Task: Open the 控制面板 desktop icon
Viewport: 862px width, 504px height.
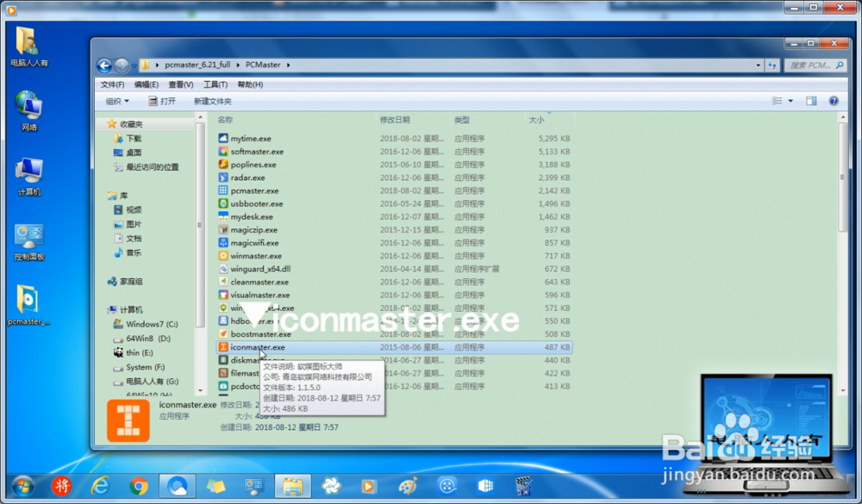Action: tap(28, 242)
